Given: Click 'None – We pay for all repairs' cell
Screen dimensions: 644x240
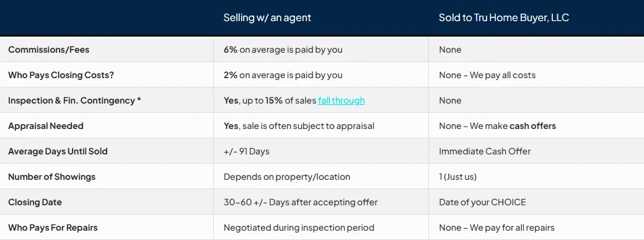Looking at the screenshot, I should click(x=496, y=228).
